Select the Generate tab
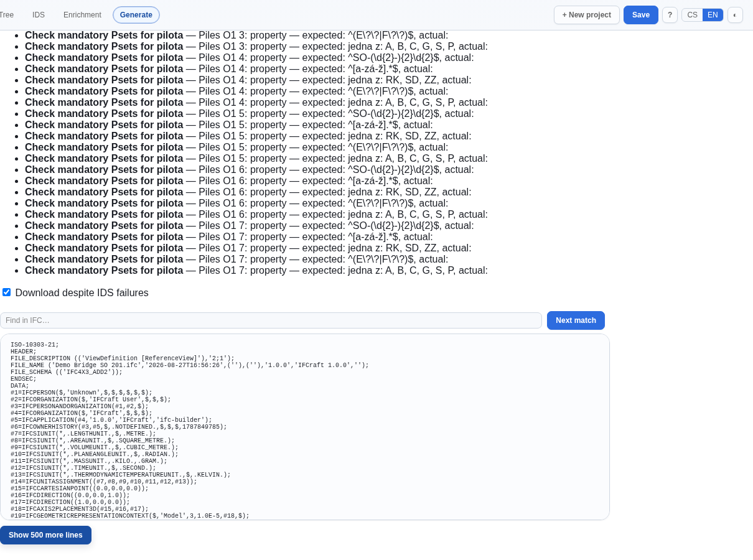 [x=136, y=15]
